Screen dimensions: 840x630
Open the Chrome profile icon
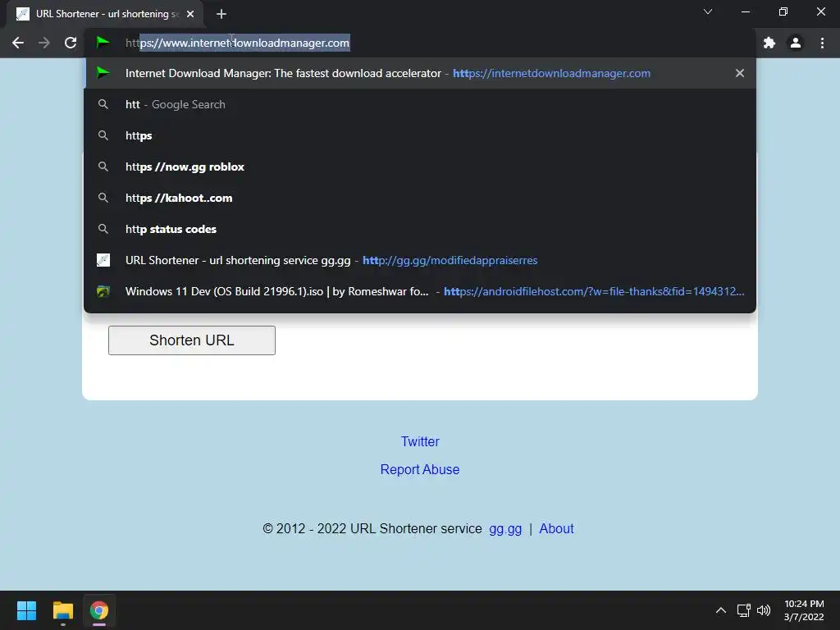tap(796, 43)
